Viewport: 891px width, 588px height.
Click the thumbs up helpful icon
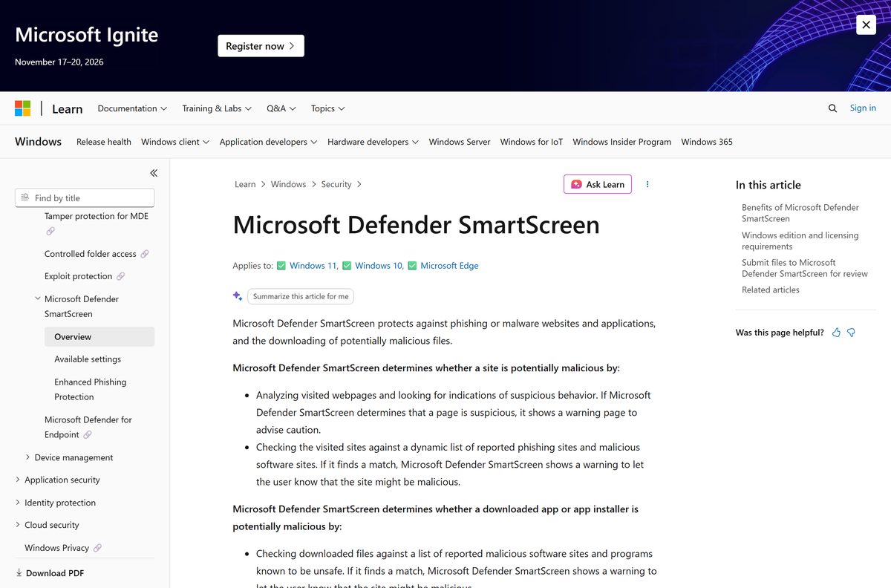(x=836, y=333)
